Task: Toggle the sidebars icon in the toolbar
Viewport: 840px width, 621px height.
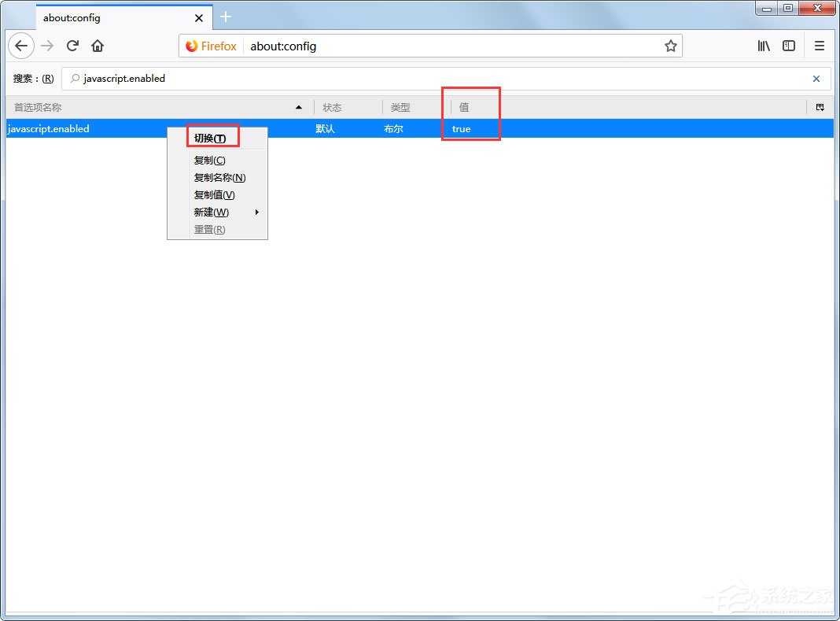Action: [x=789, y=46]
